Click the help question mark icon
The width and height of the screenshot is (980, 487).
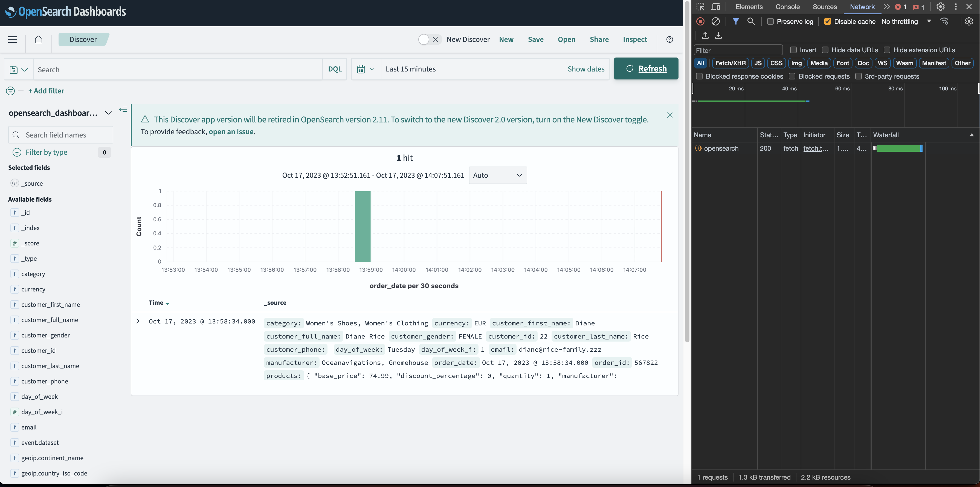tap(669, 40)
